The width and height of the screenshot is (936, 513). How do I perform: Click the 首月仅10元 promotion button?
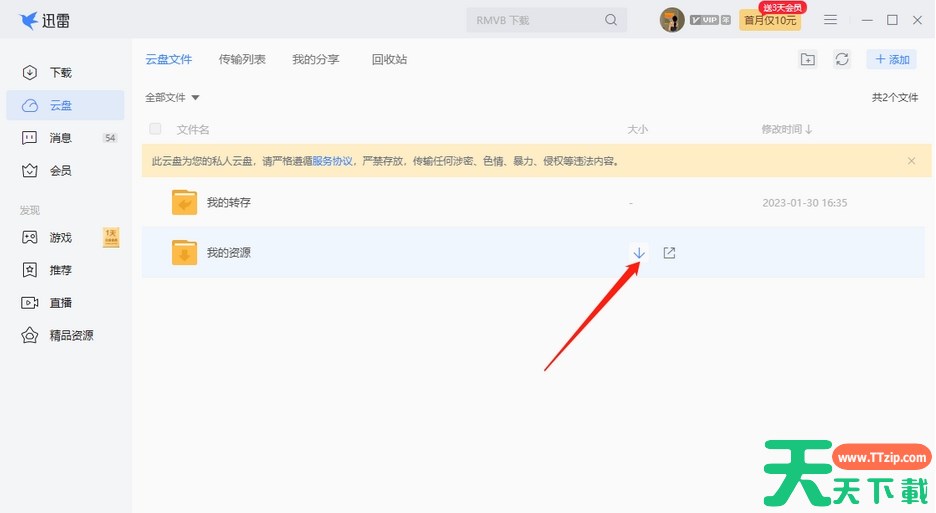[769, 20]
